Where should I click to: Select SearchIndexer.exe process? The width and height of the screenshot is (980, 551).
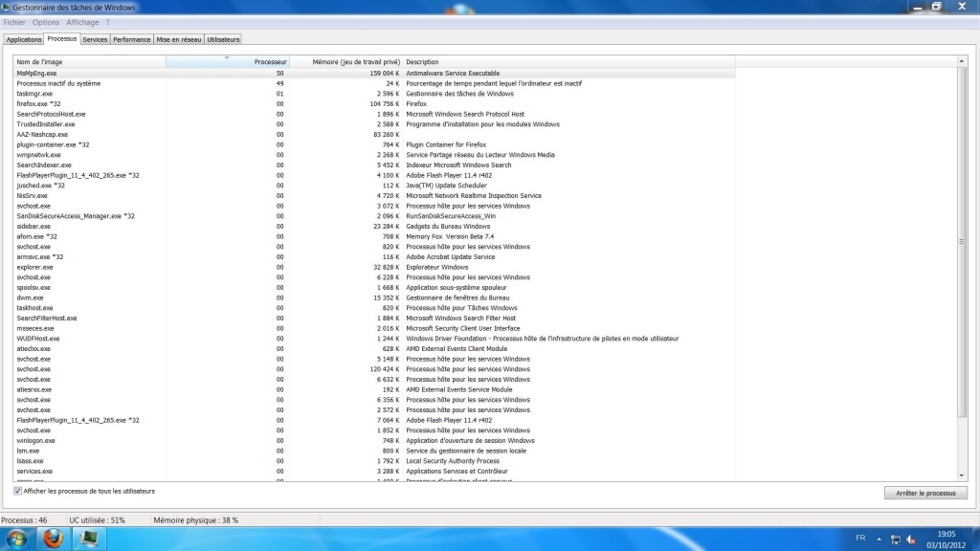(x=374, y=165)
